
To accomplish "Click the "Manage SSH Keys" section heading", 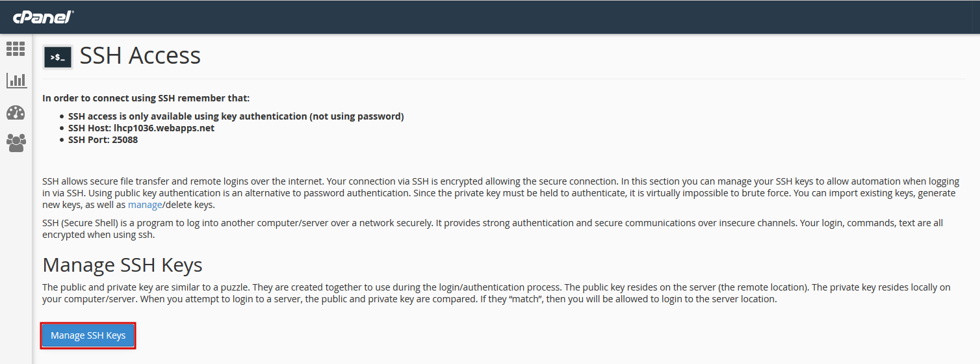I will click(x=123, y=265).
